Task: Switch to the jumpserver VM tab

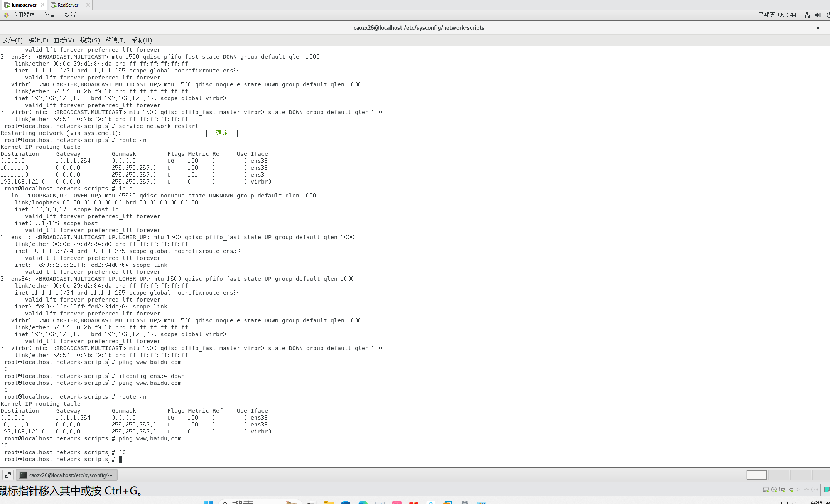Action: click(x=24, y=5)
